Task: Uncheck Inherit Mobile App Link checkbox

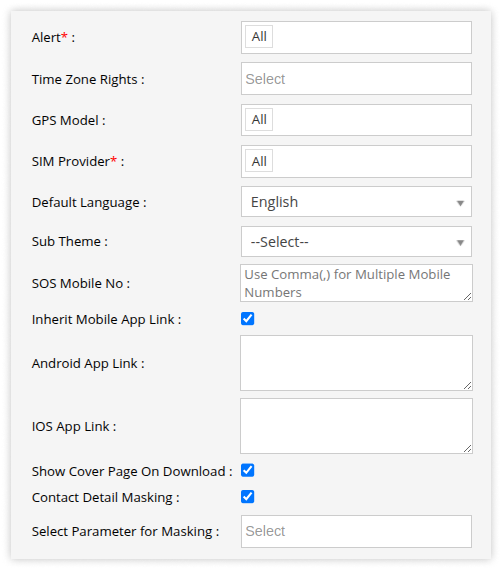Action: pos(248,319)
